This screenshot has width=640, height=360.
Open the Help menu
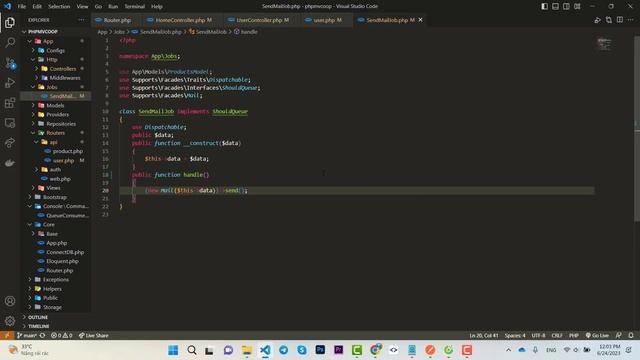[157, 6]
